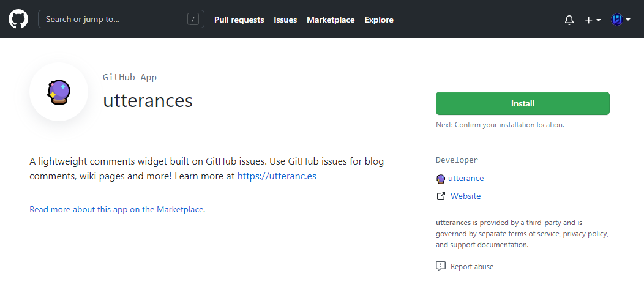Click the GitHub octocat logo

click(x=18, y=19)
